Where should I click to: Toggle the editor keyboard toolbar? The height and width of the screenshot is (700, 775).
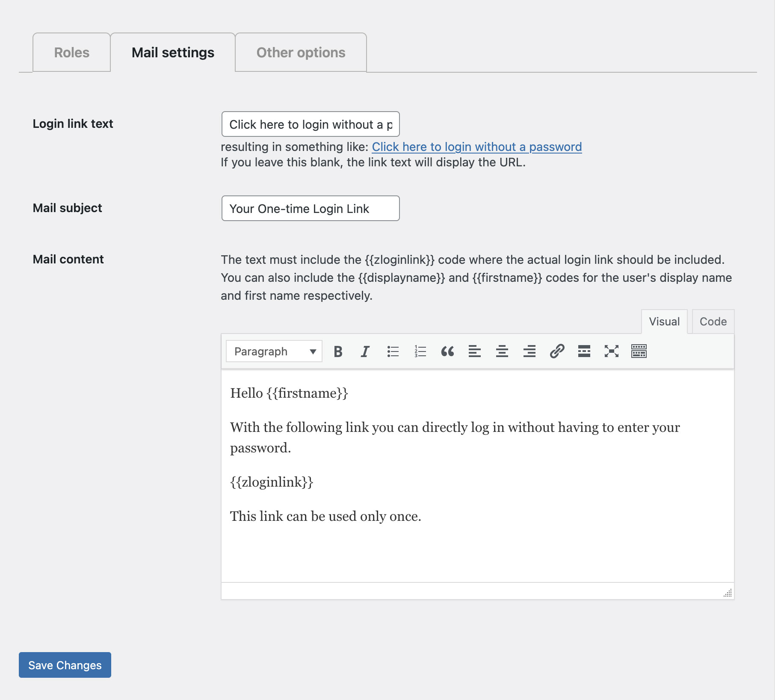pos(639,351)
